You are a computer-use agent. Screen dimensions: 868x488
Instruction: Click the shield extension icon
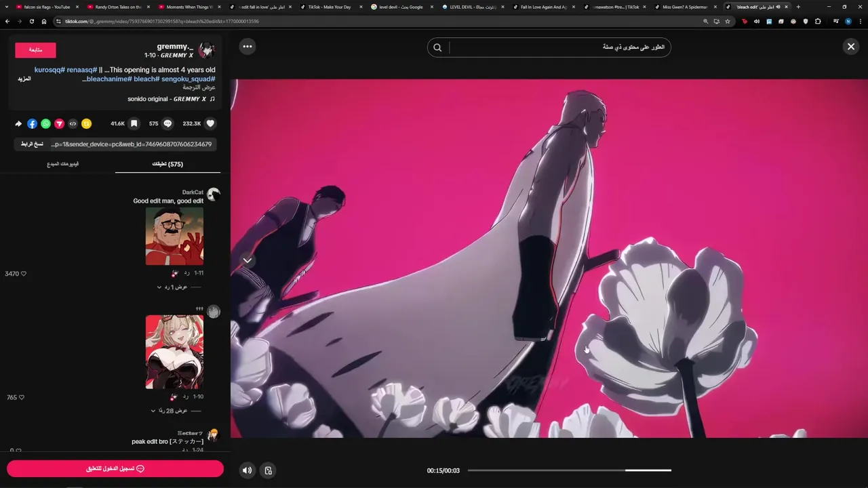point(806,21)
